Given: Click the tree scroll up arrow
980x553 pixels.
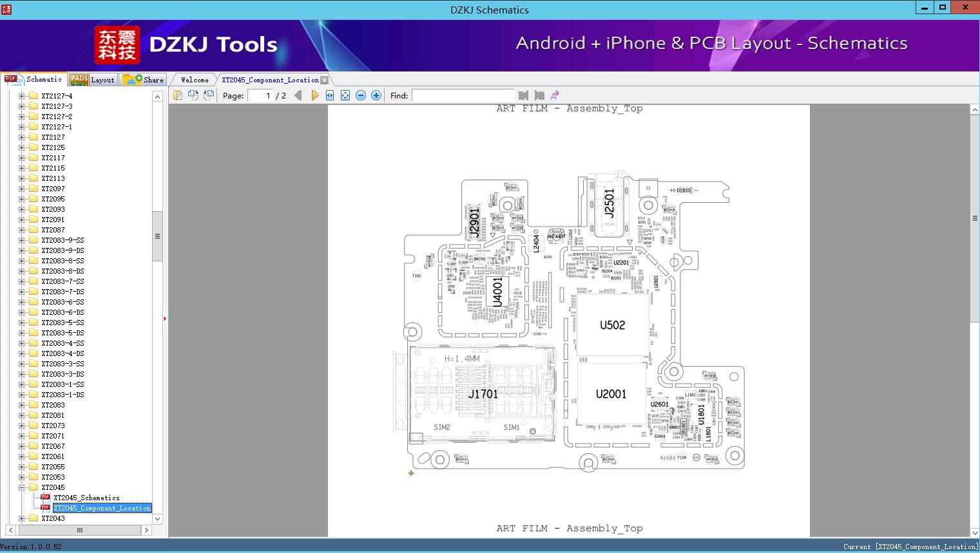Looking at the screenshot, I should point(157,97).
